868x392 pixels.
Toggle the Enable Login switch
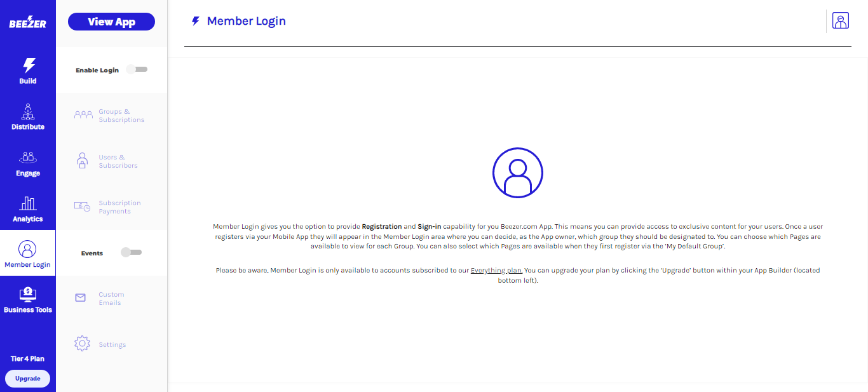(137, 69)
